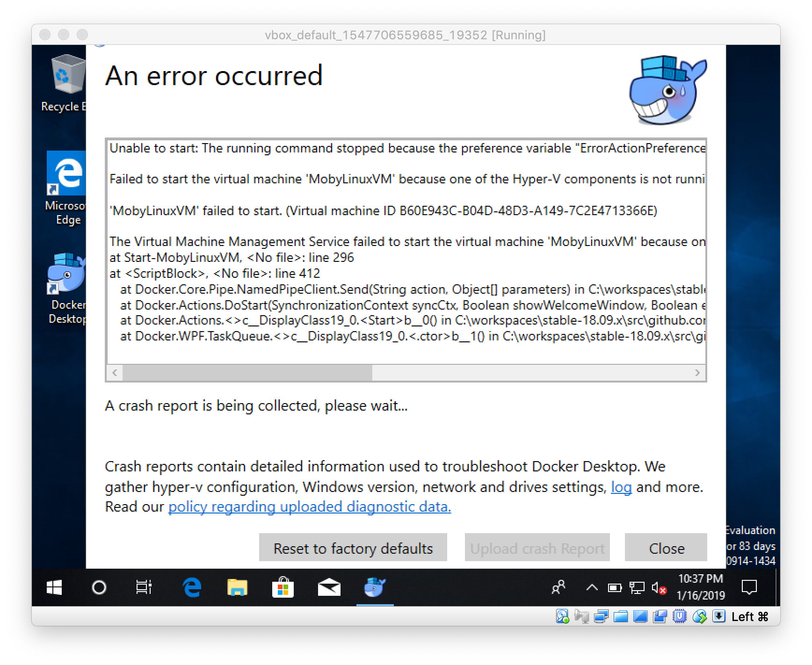Click the error text scroll-left arrow

pyautogui.click(x=115, y=373)
